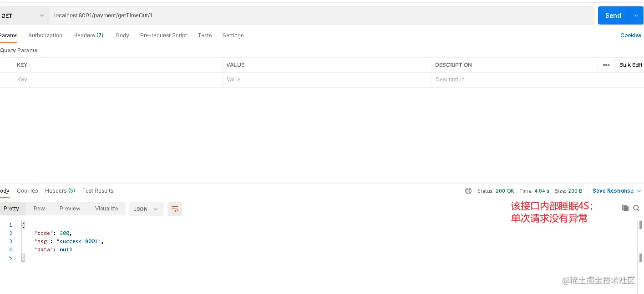Open the JSON format dropdown

point(146,209)
